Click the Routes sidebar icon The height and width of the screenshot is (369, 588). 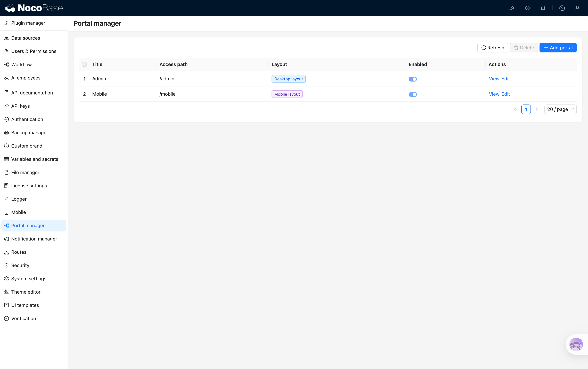coord(7,252)
